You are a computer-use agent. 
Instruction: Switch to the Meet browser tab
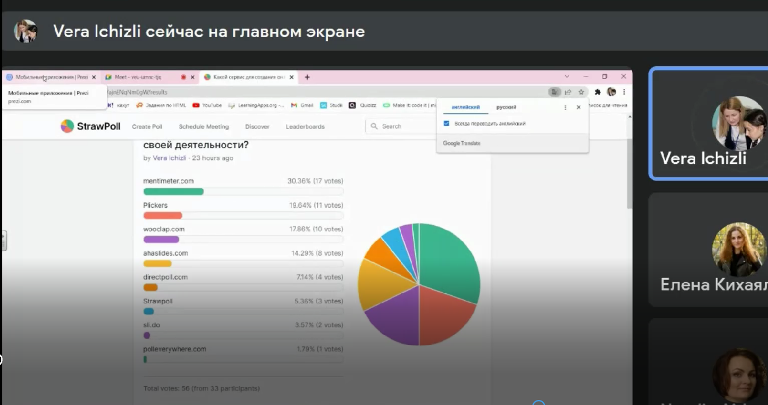(150, 77)
